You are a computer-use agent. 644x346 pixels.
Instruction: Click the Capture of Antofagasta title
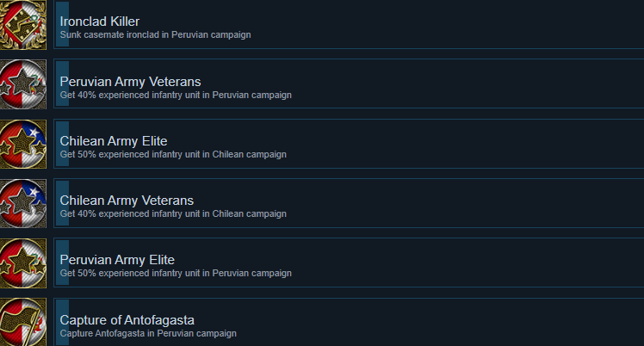127,319
